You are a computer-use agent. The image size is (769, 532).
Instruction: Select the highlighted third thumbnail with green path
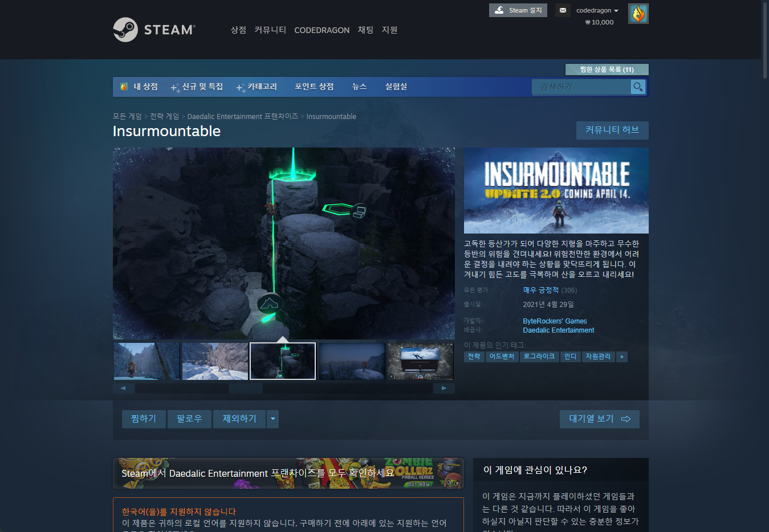click(283, 361)
